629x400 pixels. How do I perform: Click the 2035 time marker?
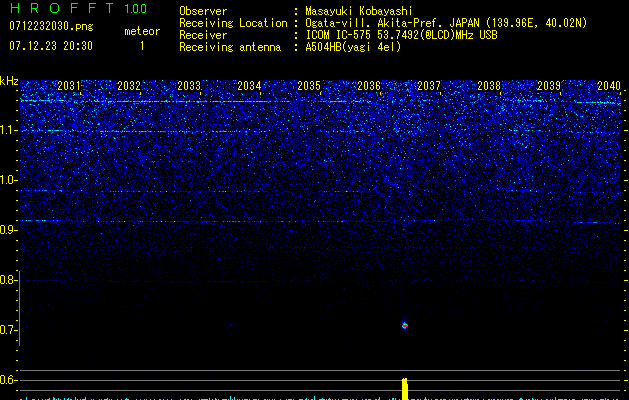click(309, 85)
